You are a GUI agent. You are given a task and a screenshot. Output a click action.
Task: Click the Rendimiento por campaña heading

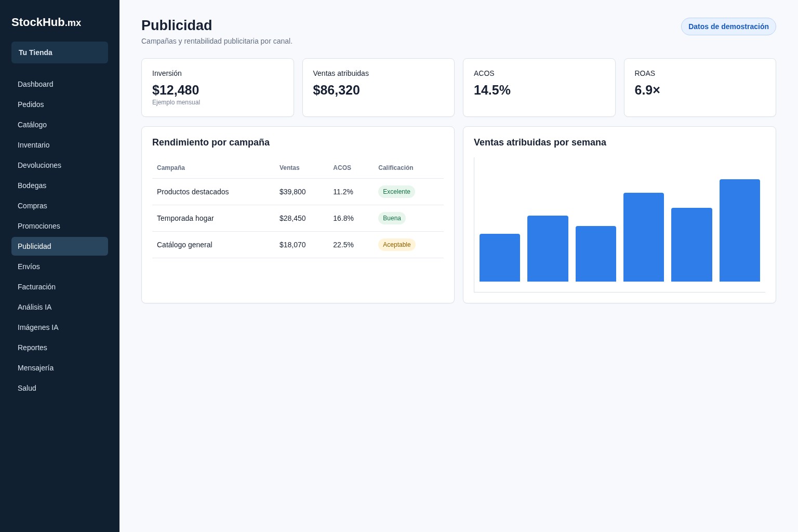click(x=211, y=142)
